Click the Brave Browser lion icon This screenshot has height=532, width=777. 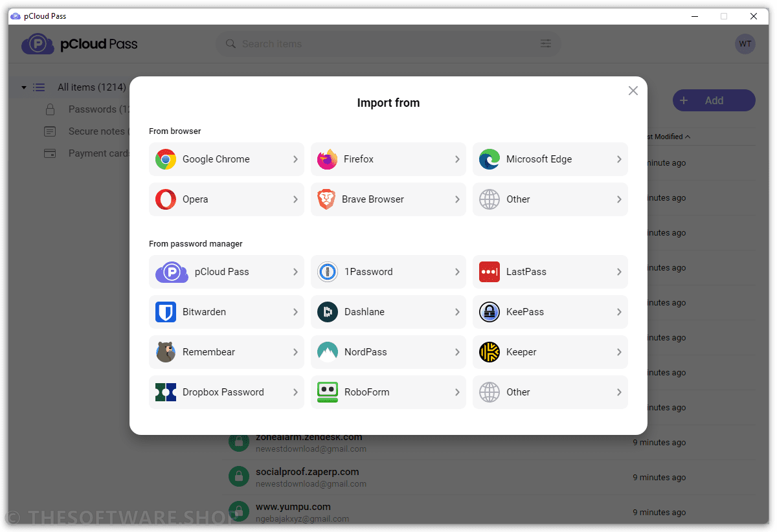(x=326, y=199)
